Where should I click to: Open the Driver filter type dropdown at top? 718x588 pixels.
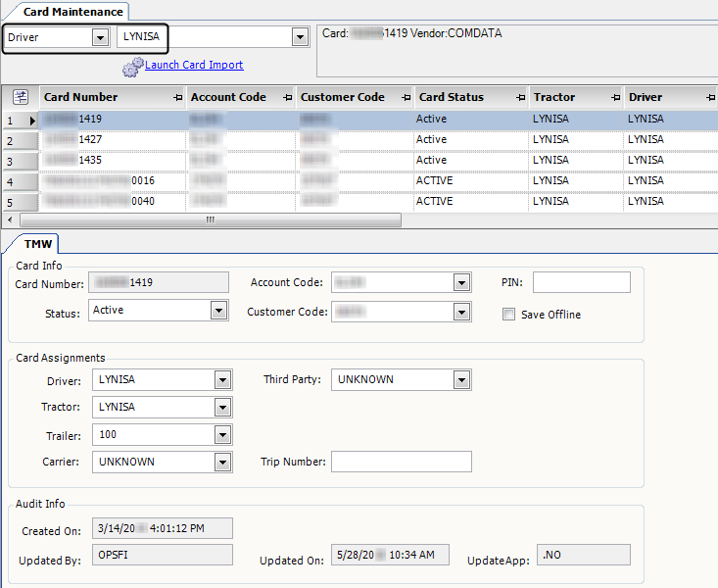pyautogui.click(x=99, y=38)
